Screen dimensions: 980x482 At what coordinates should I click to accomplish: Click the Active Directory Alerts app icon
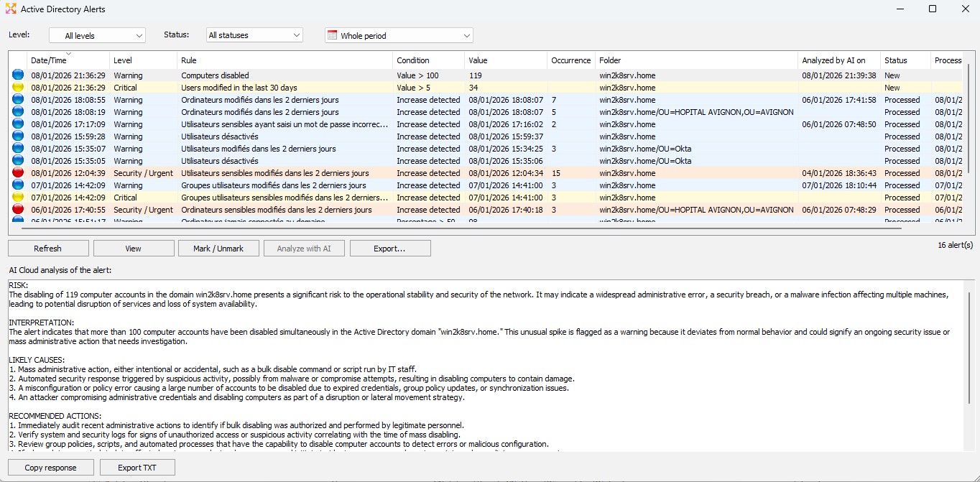(x=10, y=9)
